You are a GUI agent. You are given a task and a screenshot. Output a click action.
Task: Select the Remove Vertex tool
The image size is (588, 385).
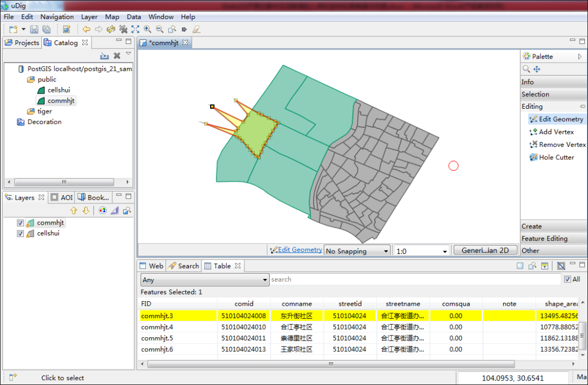coord(558,145)
